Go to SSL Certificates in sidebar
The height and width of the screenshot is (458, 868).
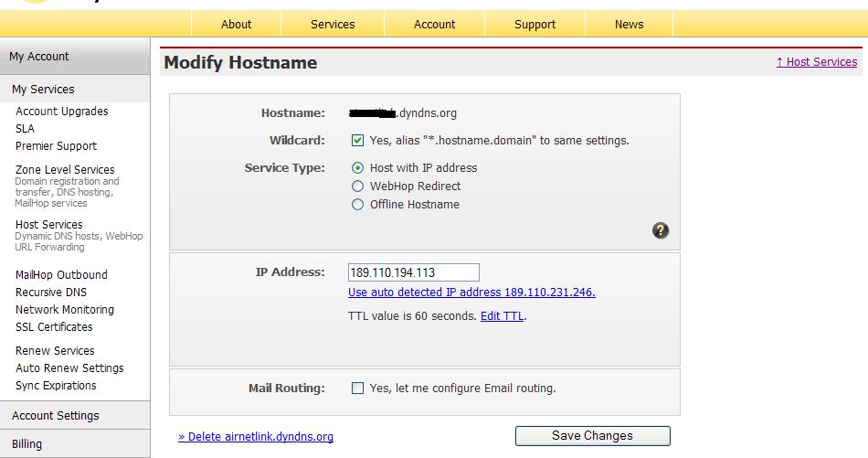[54, 327]
